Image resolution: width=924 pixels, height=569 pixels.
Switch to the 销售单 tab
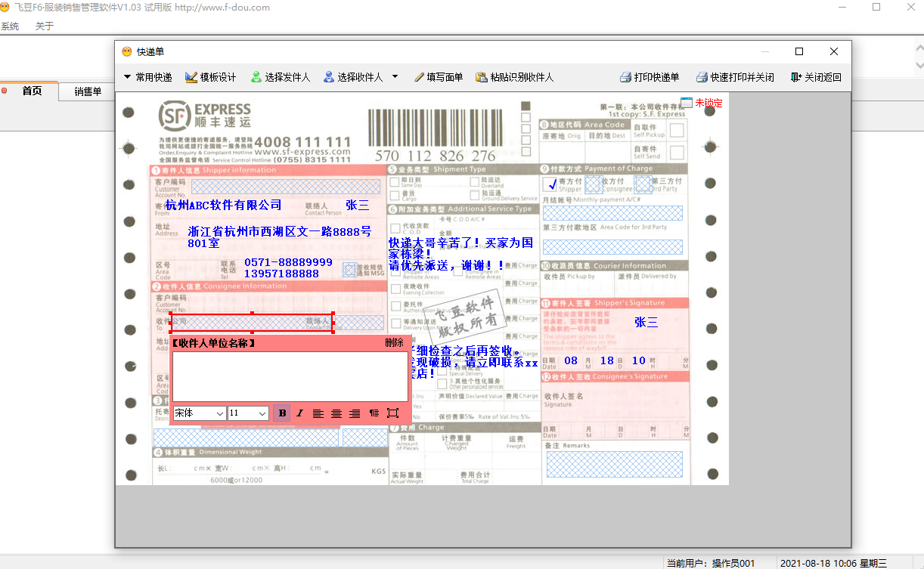coord(88,92)
